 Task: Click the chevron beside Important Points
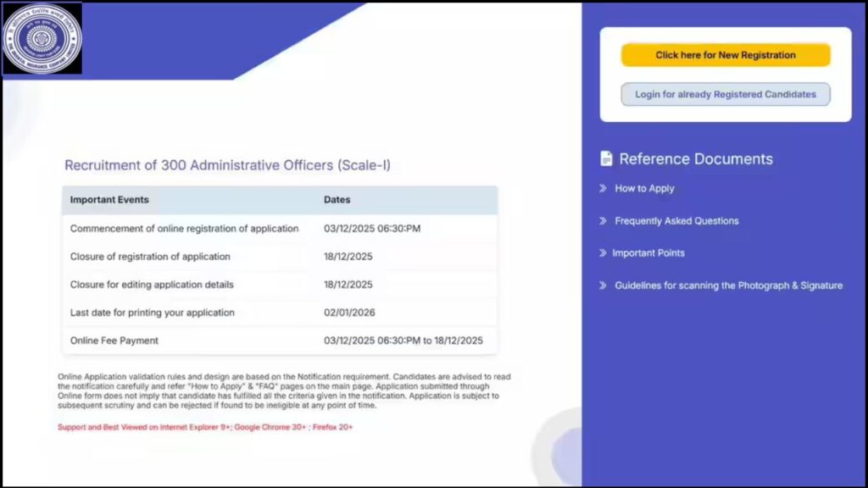tap(603, 252)
